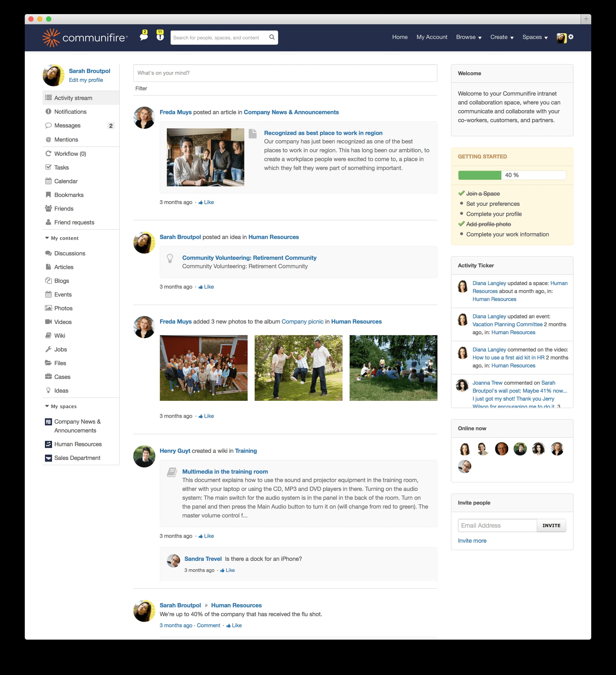Open the company picnic photo with the child swinging
616x675 pixels.
298,368
